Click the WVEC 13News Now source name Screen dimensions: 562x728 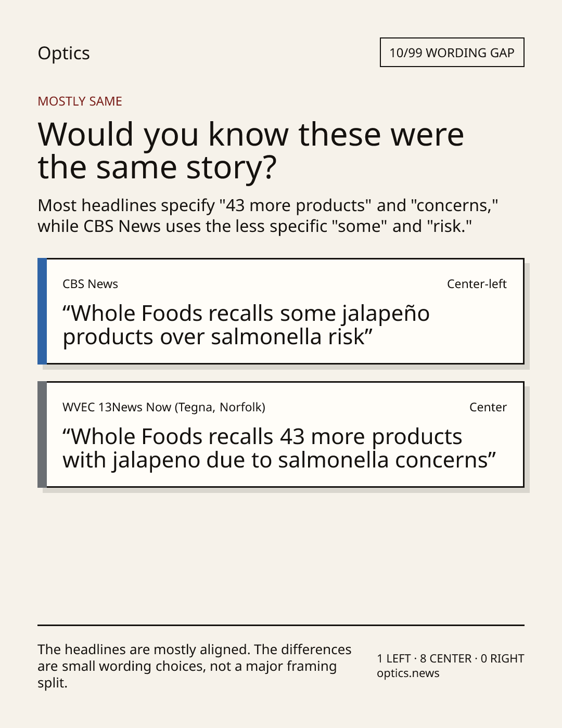(x=164, y=407)
